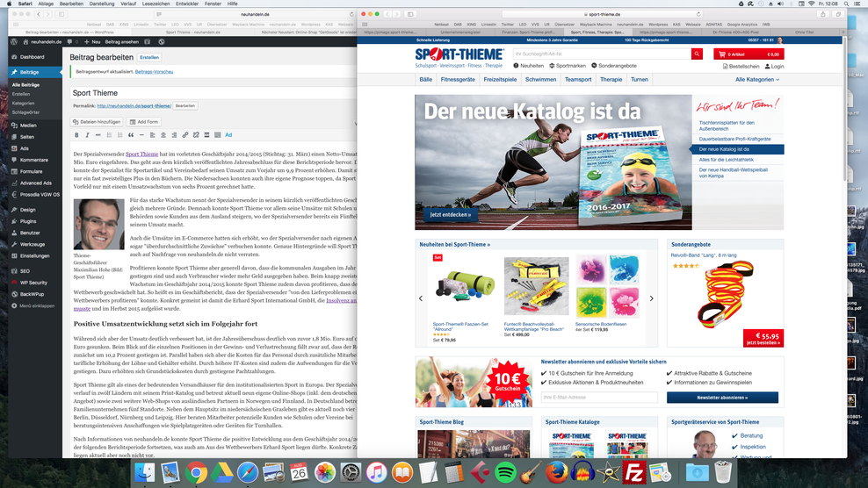This screenshot has height=488, width=868.
Task: Open Fitnessgeräte category tab
Action: [458, 80]
